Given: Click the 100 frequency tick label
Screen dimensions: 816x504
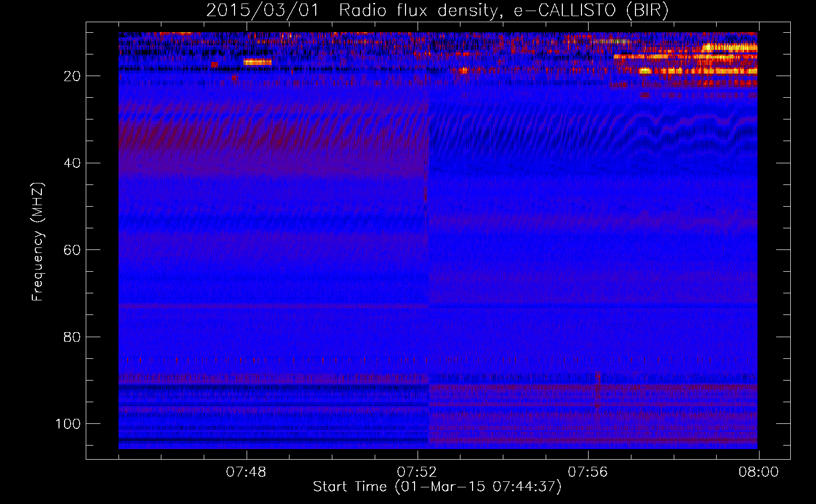Looking at the screenshot, I should (x=68, y=424).
